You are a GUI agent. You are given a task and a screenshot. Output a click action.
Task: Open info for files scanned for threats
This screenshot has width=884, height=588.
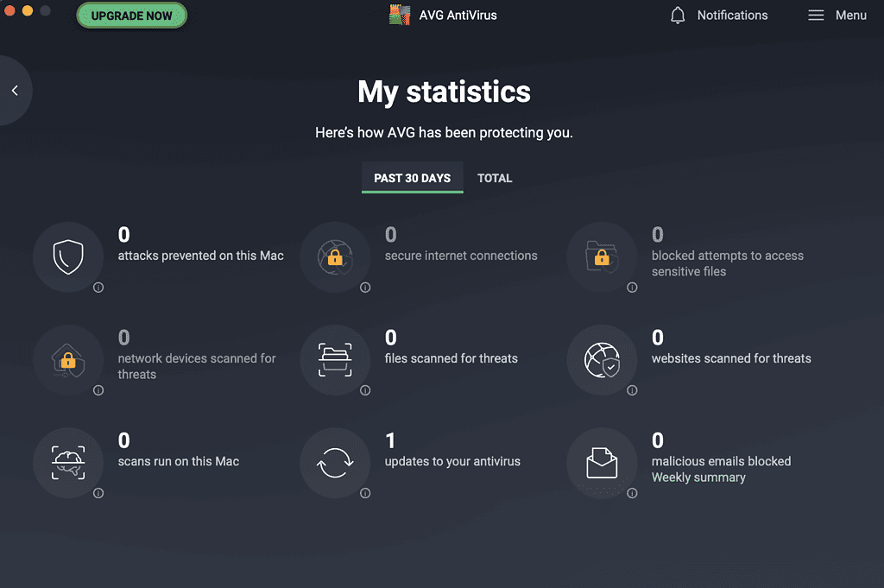(x=365, y=390)
